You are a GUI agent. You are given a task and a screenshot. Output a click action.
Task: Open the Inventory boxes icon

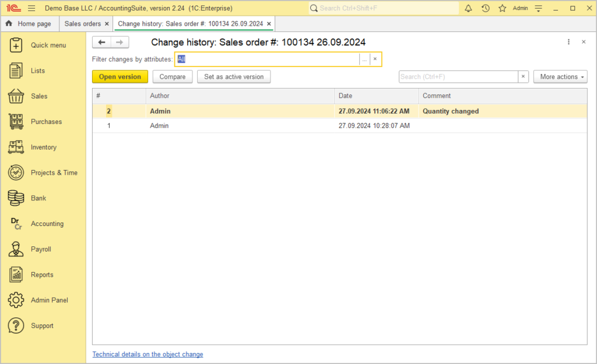click(16, 147)
